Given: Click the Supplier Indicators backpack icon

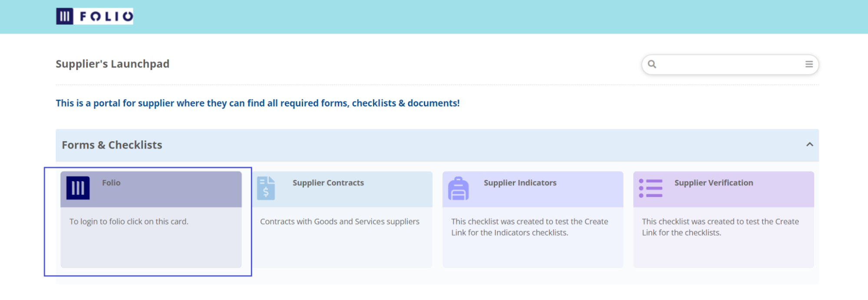Looking at the screenshot, I should click(459, 188).
